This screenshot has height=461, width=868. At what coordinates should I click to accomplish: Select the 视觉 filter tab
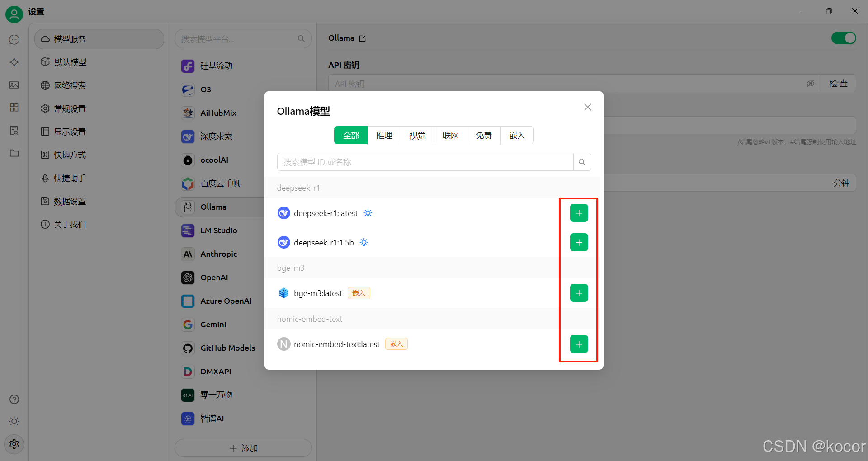point(417,135)
